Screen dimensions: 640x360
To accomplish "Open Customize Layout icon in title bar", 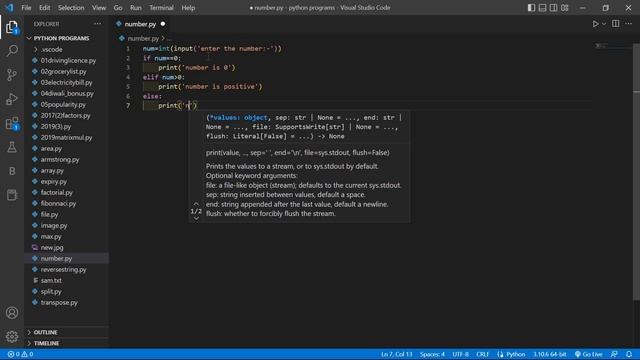I will click(x=564, y=8).
